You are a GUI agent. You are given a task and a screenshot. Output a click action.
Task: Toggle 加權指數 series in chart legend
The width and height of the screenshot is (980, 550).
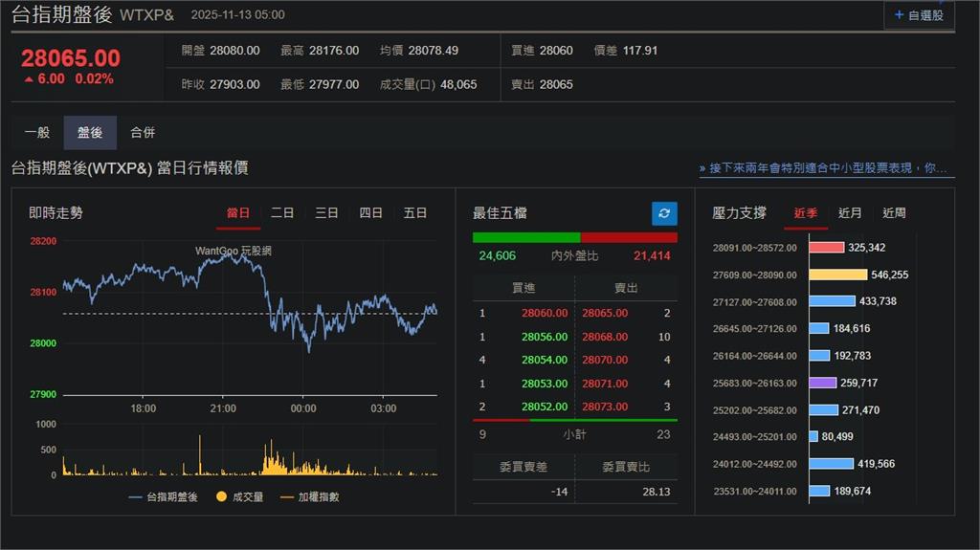(x=309, y=497)
